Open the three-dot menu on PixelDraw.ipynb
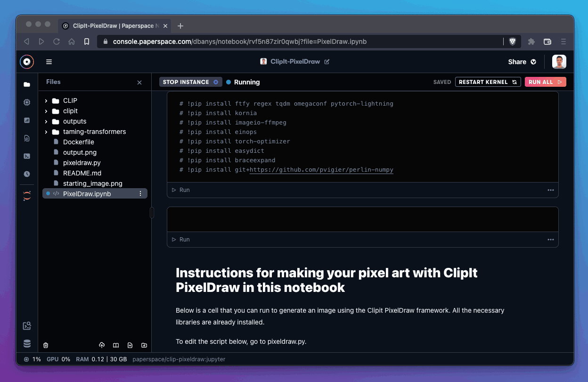The width and height of the screenshot is (588, 382). [140, 193]
